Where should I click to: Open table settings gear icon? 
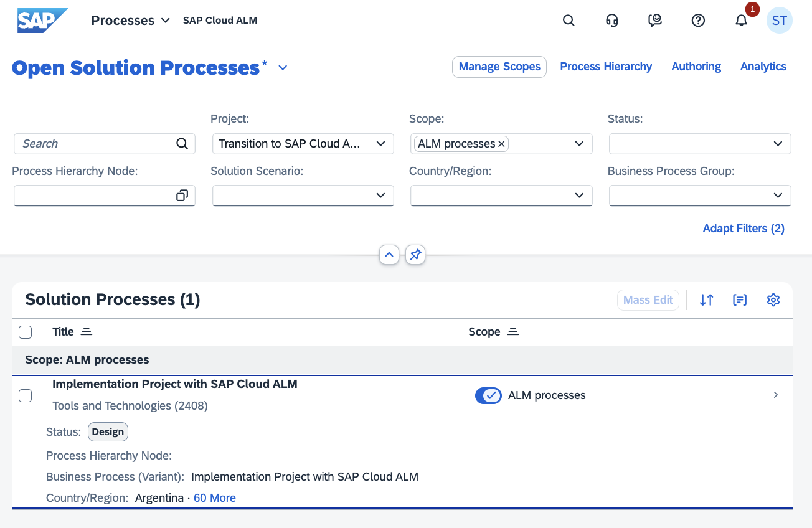point(773,300)
